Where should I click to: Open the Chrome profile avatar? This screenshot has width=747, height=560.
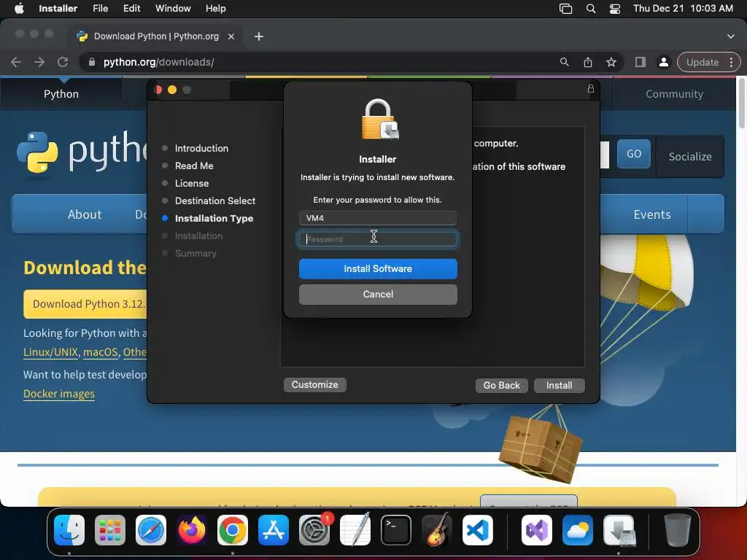(663, 62)
